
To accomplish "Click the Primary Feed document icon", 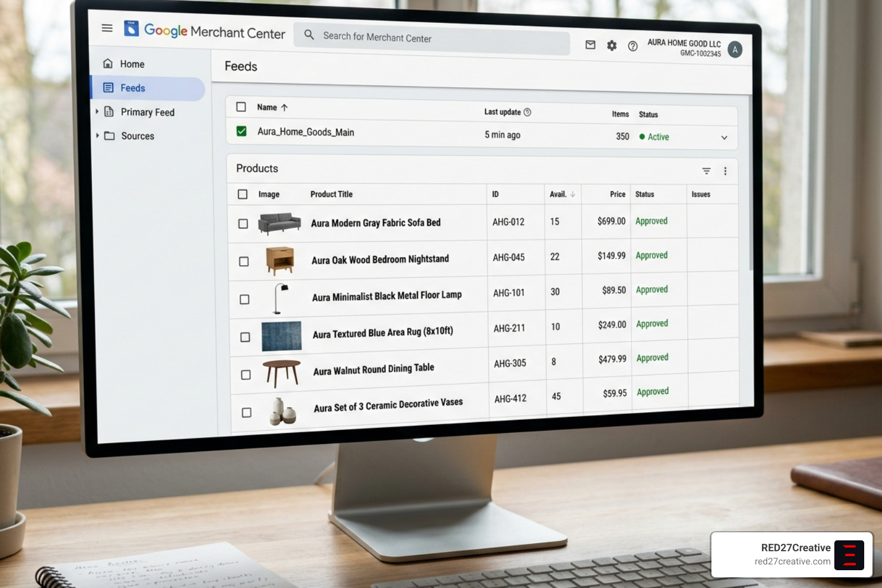I will click(109, 111).
